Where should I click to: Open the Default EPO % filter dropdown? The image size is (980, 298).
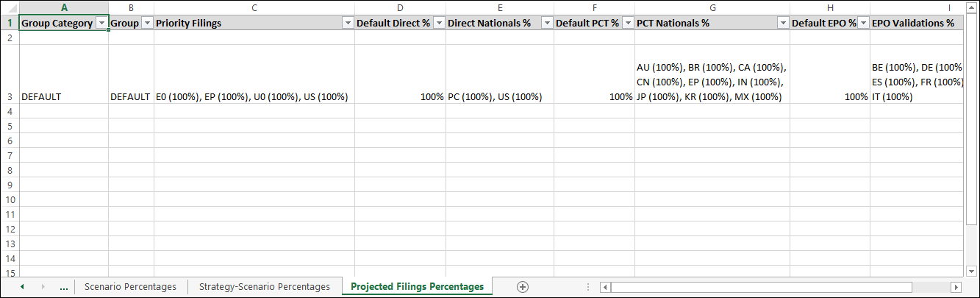point(863,24)
